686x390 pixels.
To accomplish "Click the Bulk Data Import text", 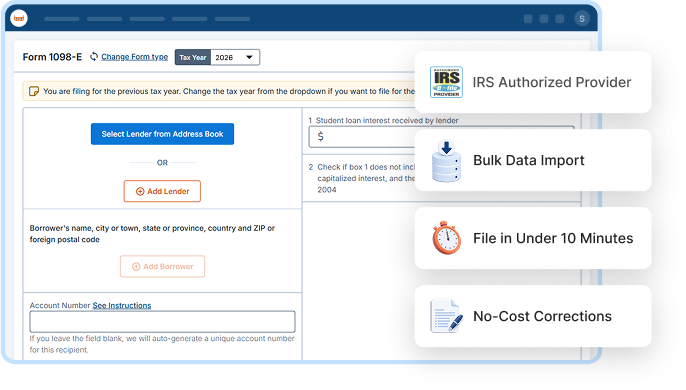I will (528, 161).
